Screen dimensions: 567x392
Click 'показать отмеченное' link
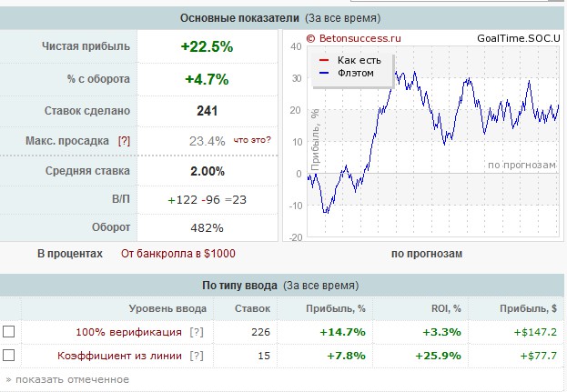point(67,379)
